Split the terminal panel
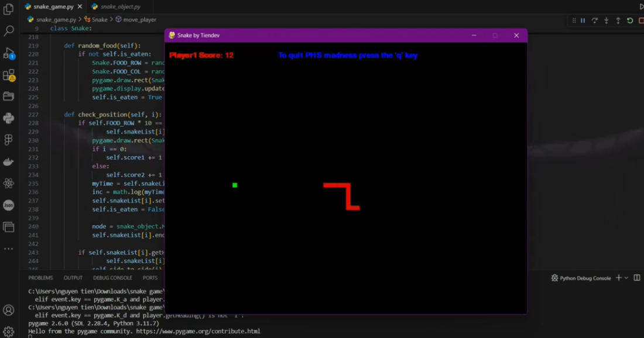Viewport: 644px width, 338px height. tap(637, 278)
